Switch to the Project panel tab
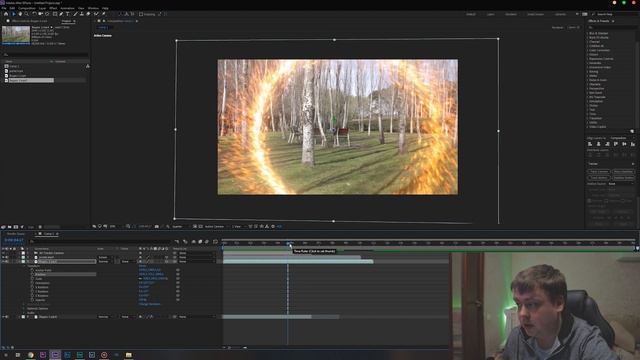Viewport: 640px width, 360px height. (x=67, y=21)
